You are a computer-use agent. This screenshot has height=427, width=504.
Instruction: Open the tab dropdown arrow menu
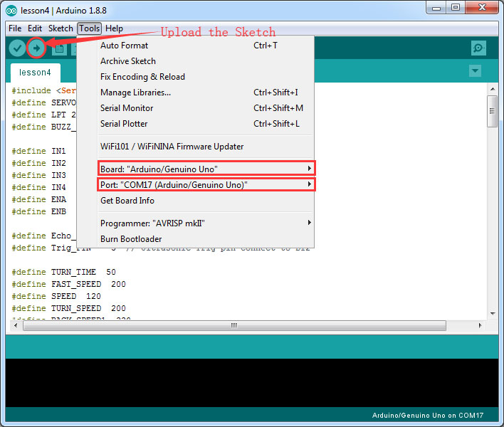475,70
